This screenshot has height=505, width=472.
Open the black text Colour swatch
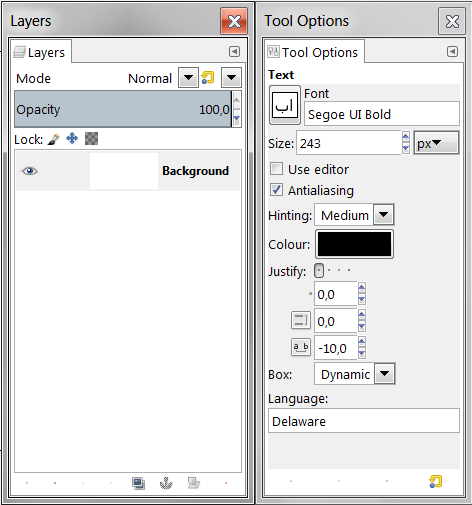pyautogui.click(x=354, y=244)
